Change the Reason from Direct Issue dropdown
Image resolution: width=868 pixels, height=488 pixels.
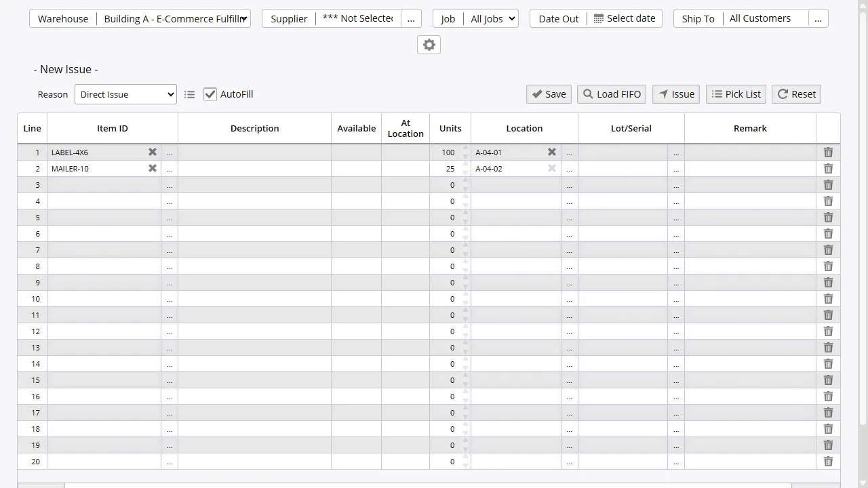pyautogui.click(x=125, y=94)
